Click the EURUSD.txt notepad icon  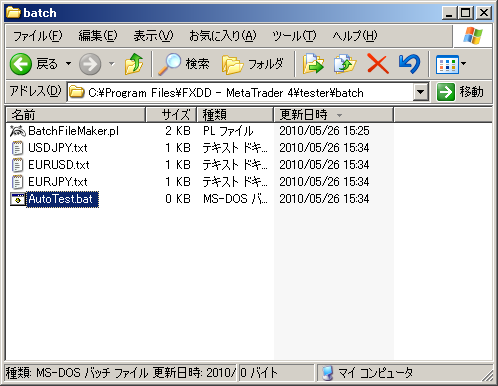coord(17,165)
